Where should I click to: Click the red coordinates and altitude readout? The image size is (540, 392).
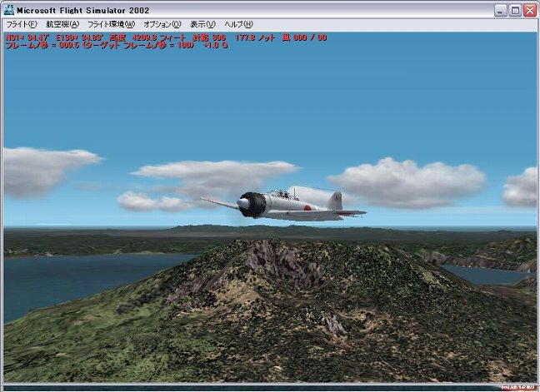(167, 37)
